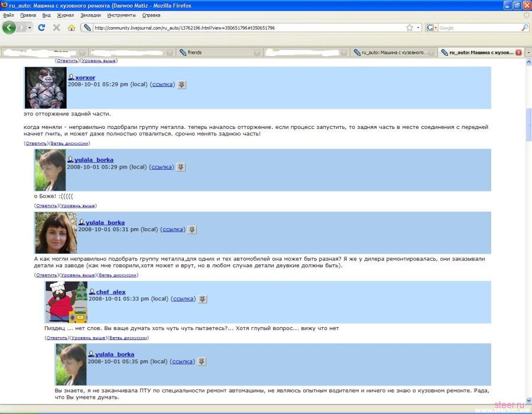This screenshot has height=414, width=532.
Task: Click Ответить under chef_alex comment
Action: tap(57, 338)
